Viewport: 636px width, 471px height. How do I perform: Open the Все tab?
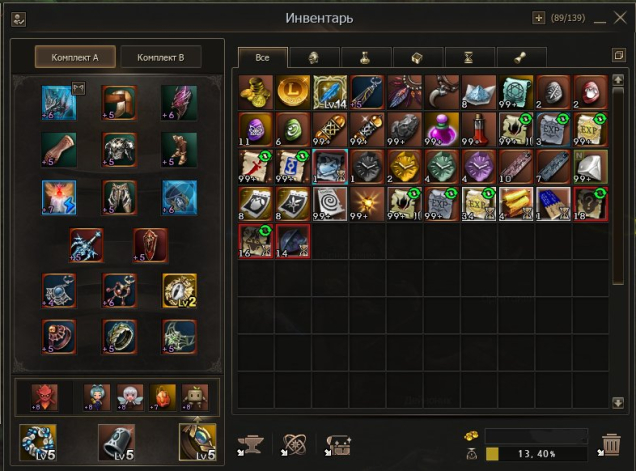tap(262, 58)
